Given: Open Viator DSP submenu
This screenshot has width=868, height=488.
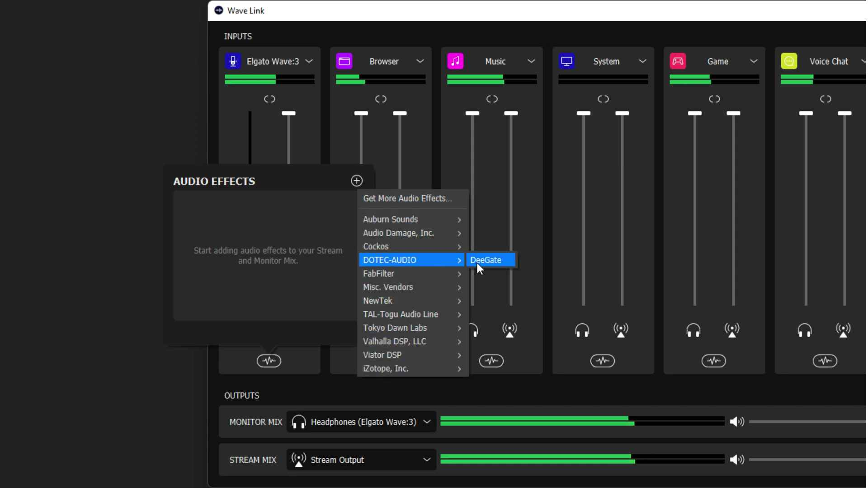Looking at the screenshot, I should [x=413, y=355].
